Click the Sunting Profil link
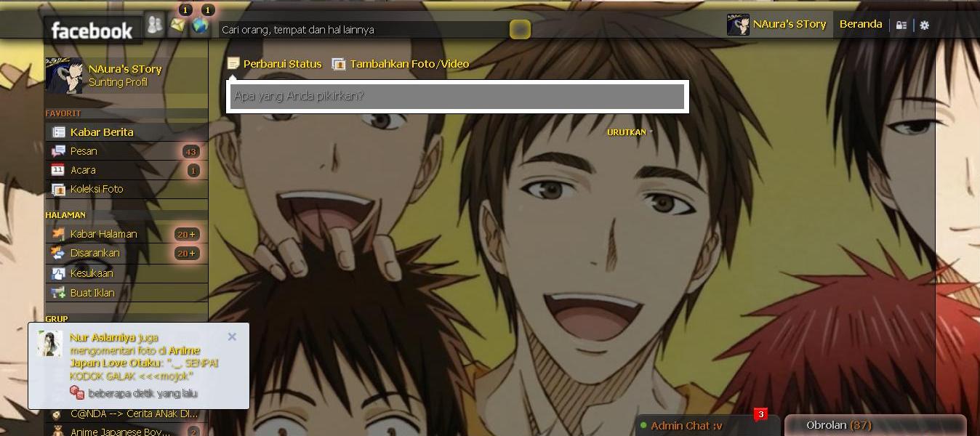Screen dimensions: 980x436 coord(118,82)
